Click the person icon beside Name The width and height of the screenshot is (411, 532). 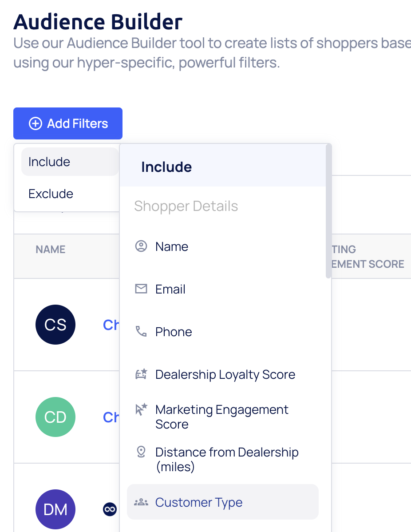[x=141, y=246]
